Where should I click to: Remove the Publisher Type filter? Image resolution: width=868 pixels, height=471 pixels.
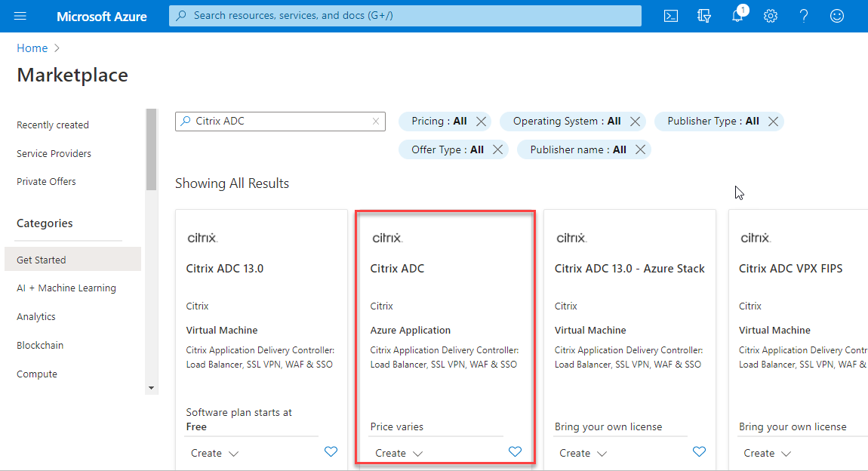[774, 122]
